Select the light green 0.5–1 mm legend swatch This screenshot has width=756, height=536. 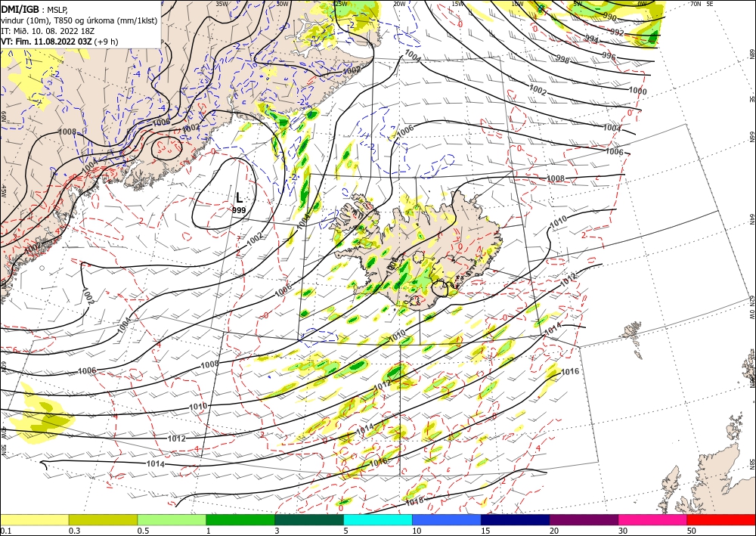172,519
